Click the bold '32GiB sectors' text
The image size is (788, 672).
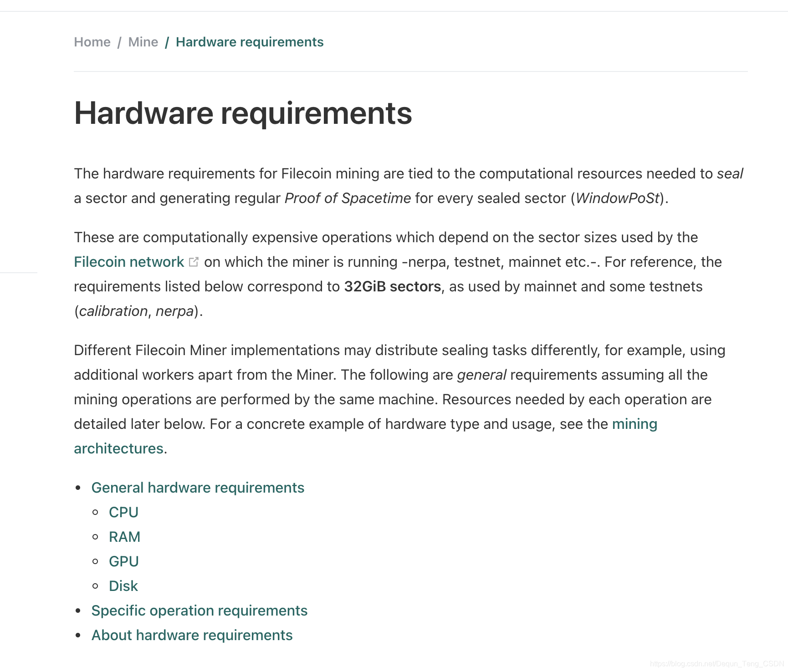393,286
